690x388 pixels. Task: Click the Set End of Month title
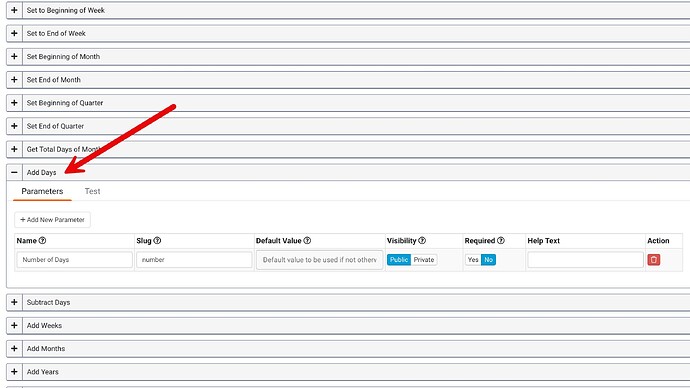(53, 80)
